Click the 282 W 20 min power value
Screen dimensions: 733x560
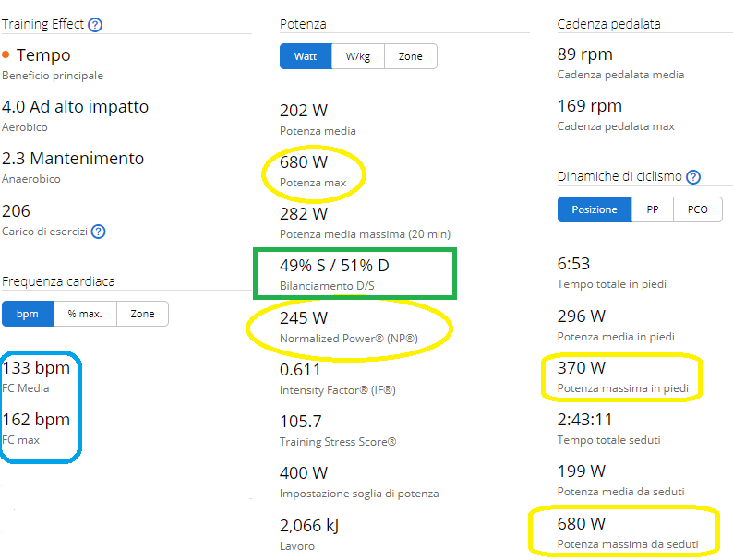click(304, 214)
